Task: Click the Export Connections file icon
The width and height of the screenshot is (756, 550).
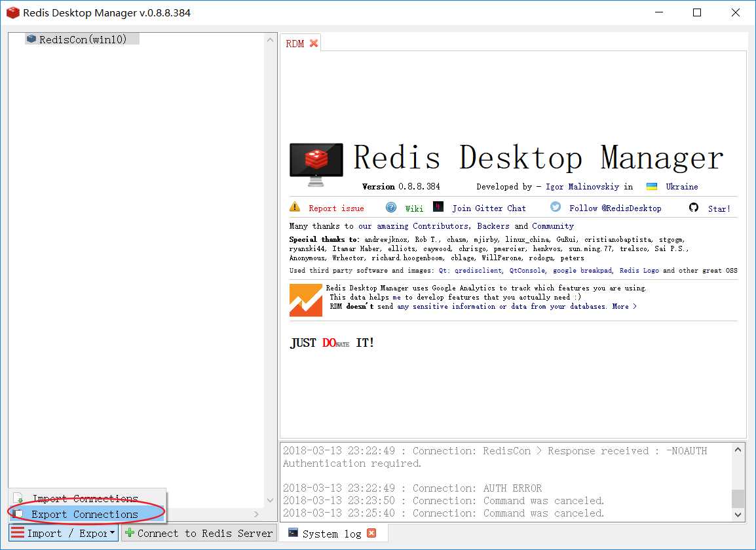Action: tap(18, 514)
